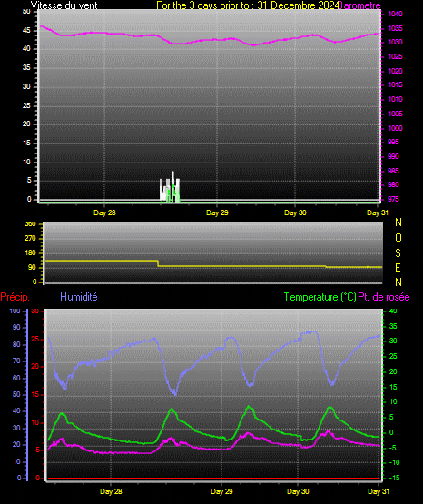Click the Temperature (°C) legend label
Viewport: 423px width, 504px height.
click(320, 297)
